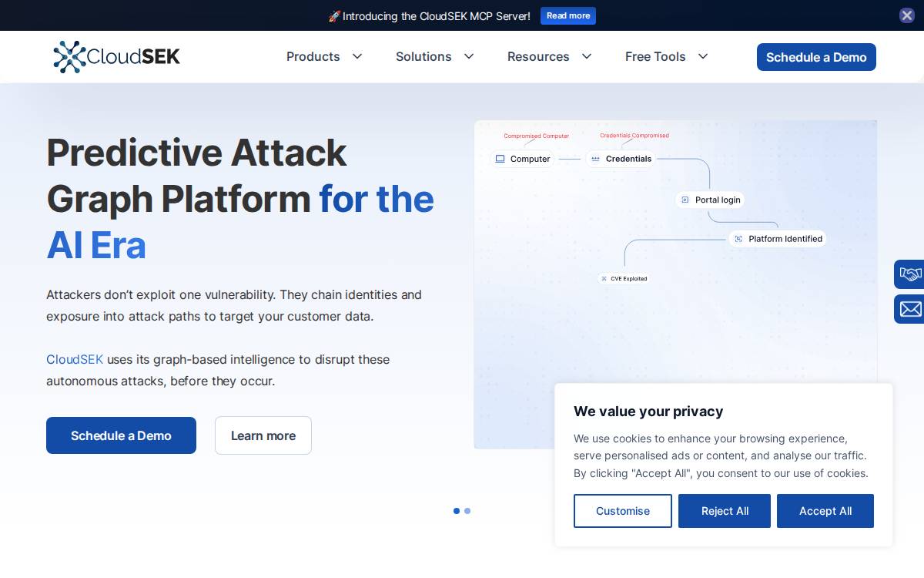The image size is (924, 578).
Task: Click the rocket emoji in banner
Action: coord(334,16)
